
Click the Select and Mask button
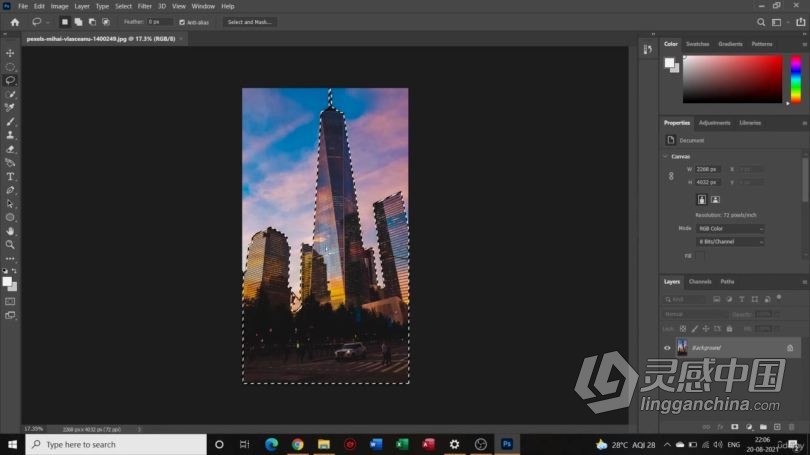click(x=249, y=21)
